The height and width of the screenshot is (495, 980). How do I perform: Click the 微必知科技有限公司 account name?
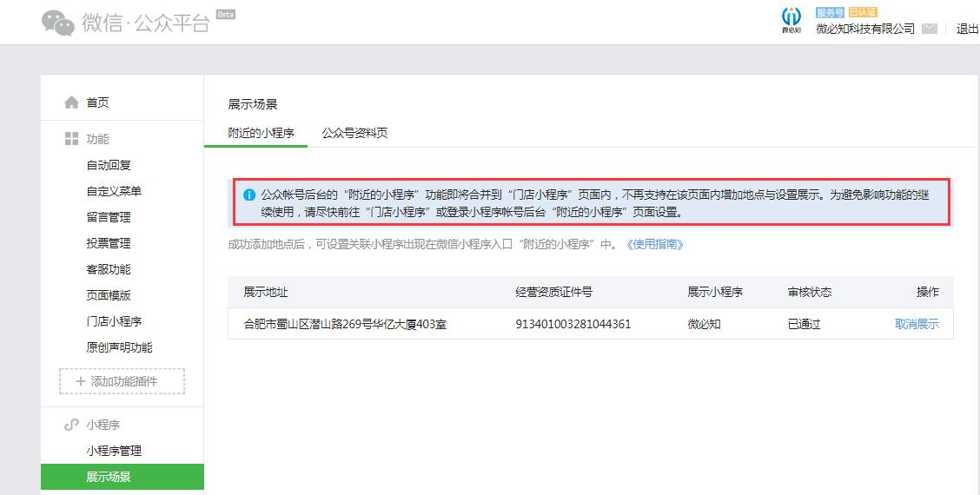[x=865, y=29]
